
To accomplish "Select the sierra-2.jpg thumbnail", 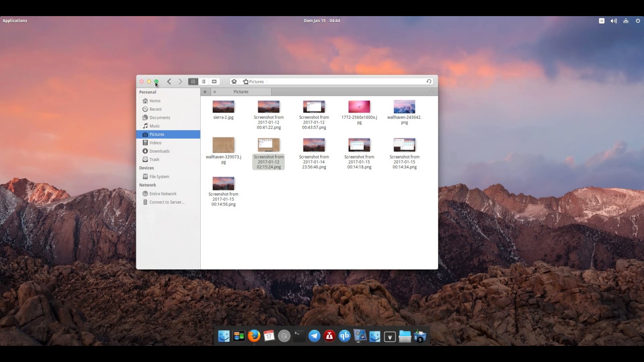I will 223,107.
